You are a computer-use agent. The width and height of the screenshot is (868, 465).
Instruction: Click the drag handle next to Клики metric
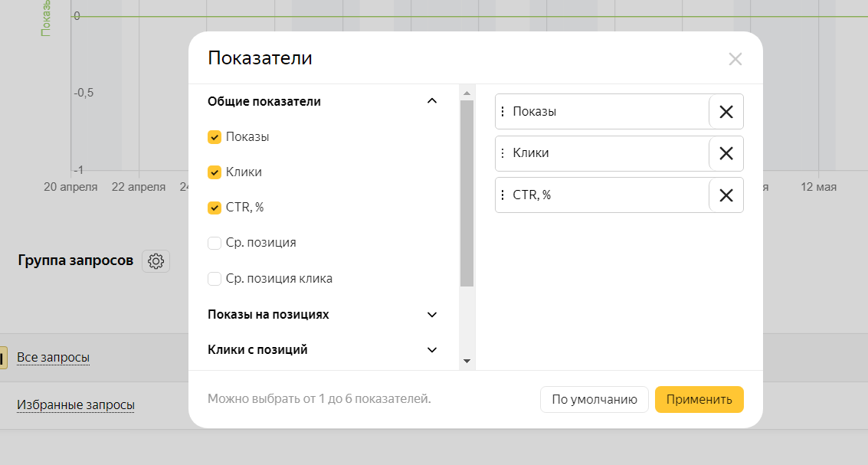click(x=503, y=152)
